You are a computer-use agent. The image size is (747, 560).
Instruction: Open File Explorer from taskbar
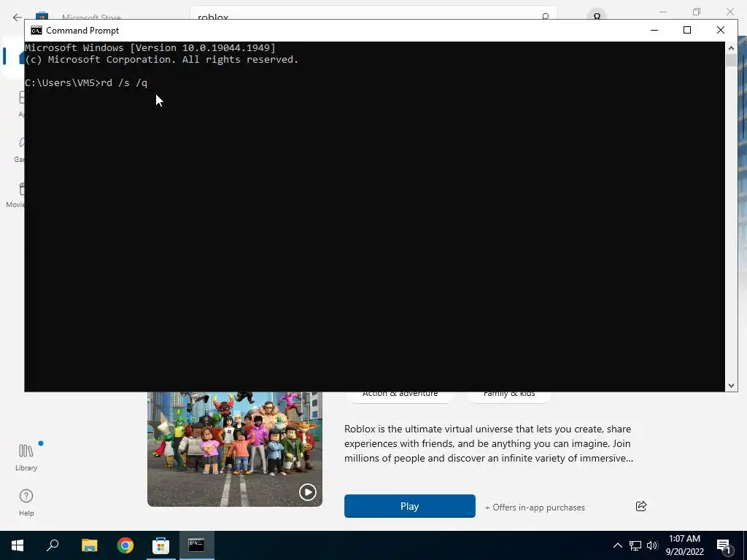[x=89, y=545]
